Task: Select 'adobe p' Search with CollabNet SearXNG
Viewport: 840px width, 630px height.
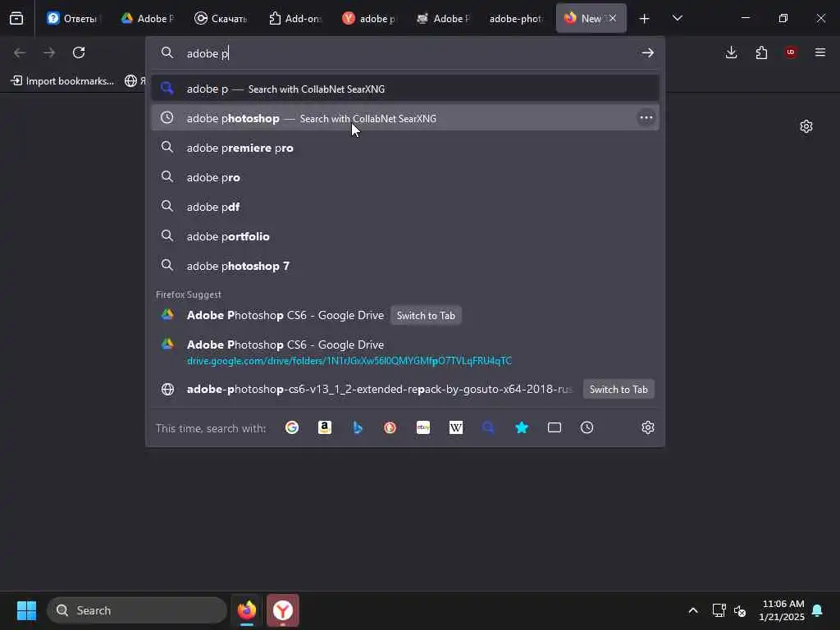Action: [x=405, y=89]
